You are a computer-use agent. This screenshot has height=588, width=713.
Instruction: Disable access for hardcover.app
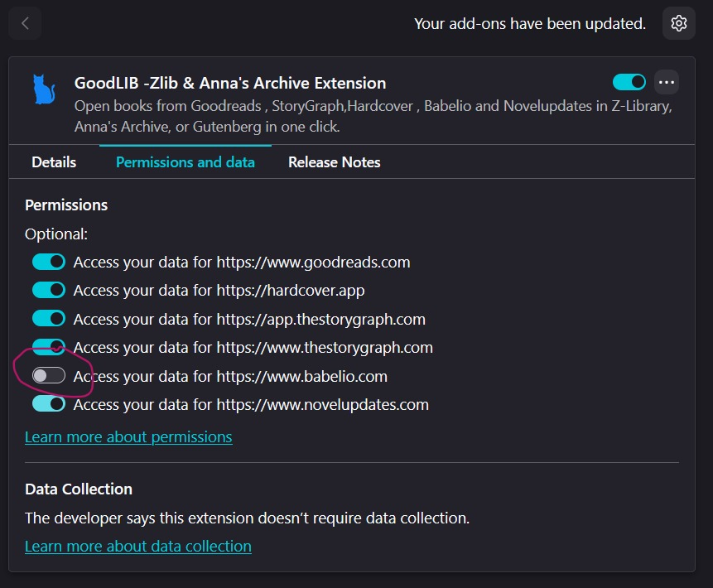[49, 291]
